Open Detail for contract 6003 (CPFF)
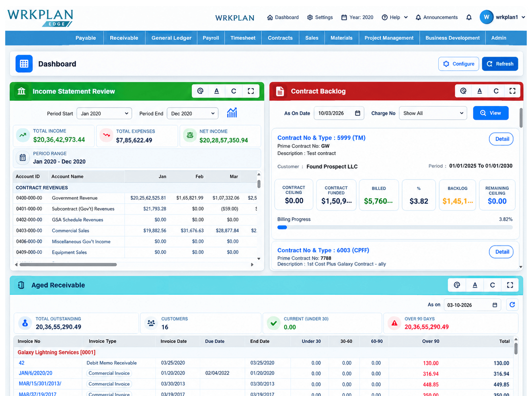 tap(502, 252)
